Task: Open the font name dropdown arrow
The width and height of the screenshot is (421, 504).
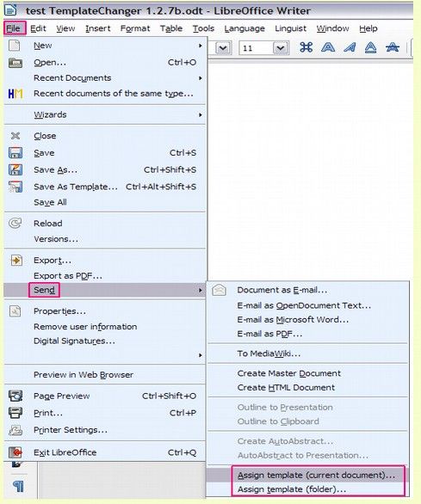Action: pyautogui.click(x=223, y=48)
